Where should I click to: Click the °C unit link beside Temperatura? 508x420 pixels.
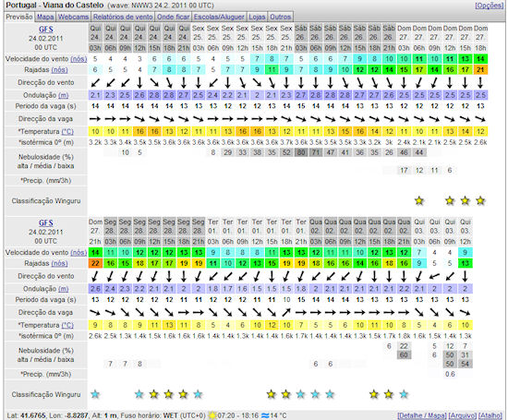(x=67, y=131)
